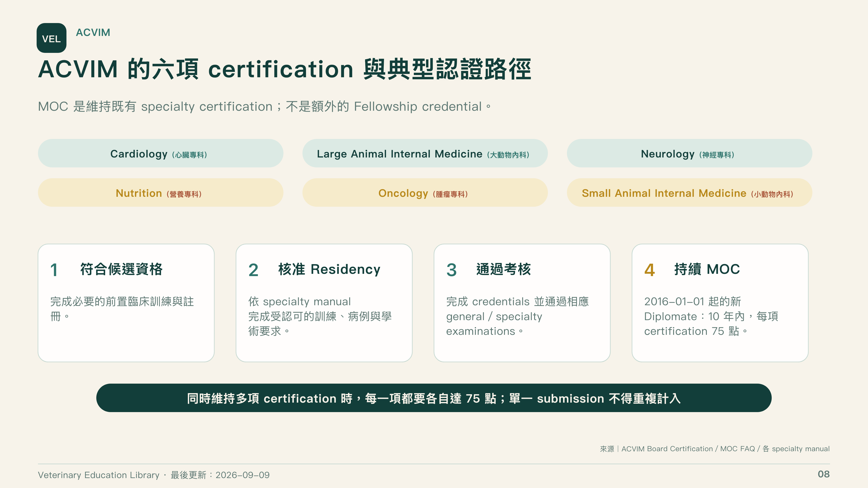Screen dimensions: 868x488
Task: Click the source line 'ACVIM Board Certification / MOC FAQ'
Action: pos(688,449)
